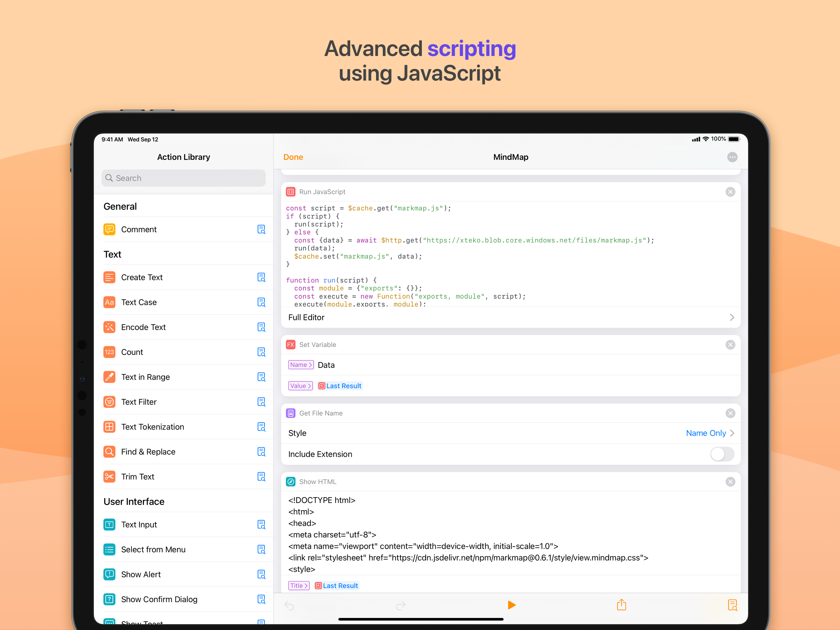Expand the Value parameter tag
The width and height of the screenshot is (840, 630).
300,386
